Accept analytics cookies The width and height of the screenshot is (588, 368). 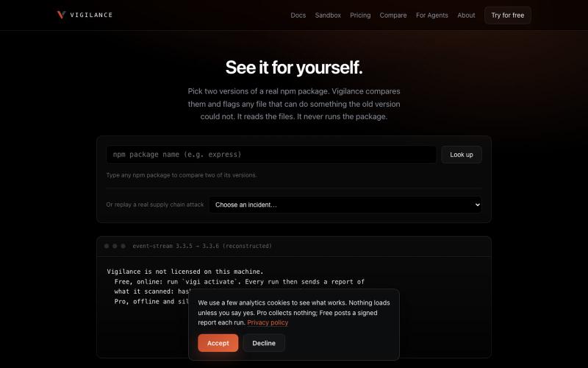coord(218,343)
